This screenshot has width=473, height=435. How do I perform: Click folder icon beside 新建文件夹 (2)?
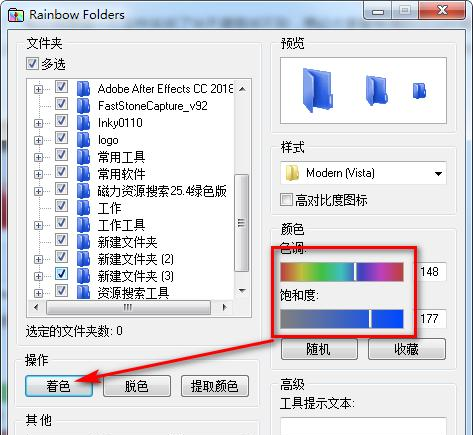(x=83, y=259)
